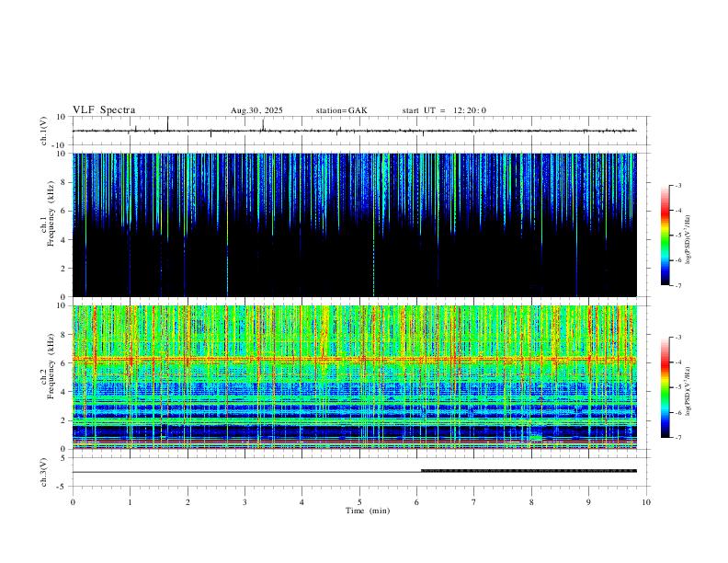Click time axis tick label "4"

(x=301, y=502)
